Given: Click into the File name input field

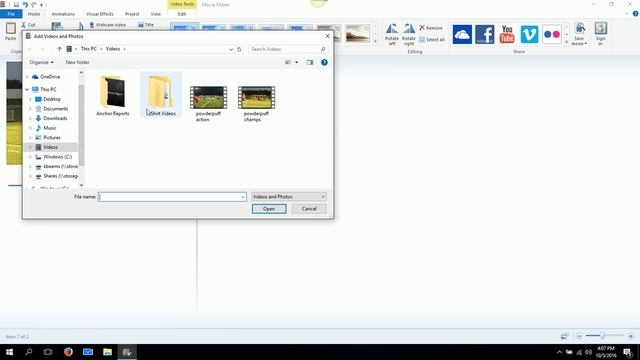Looking at the screenshot, I should 169,197.
